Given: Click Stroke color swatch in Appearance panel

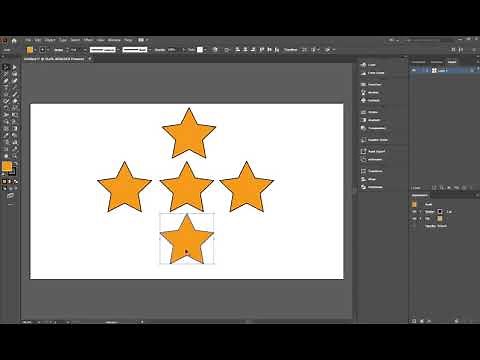Looking at the screenshot, I should [x=440, y=212].
